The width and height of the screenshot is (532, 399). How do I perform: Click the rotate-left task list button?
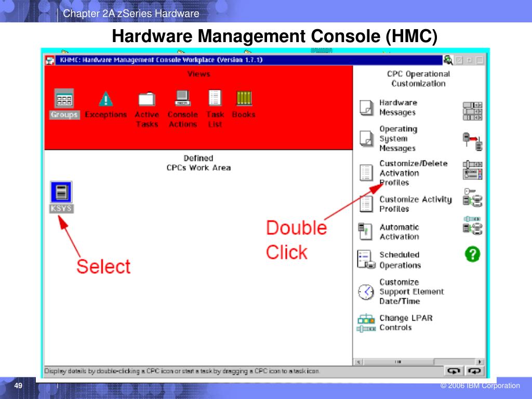[454, 371]
